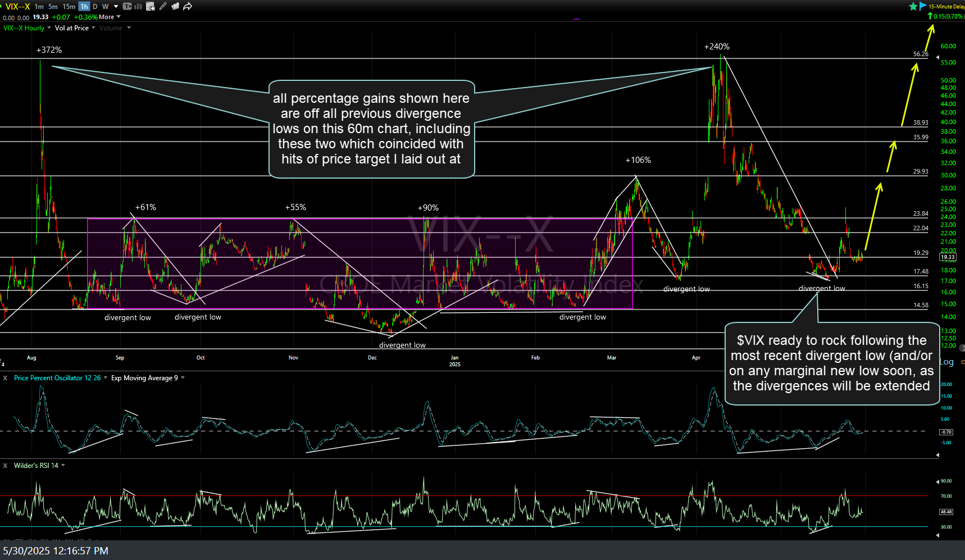
Task: Click the share/export arrow icon
Action: pos(188,6)
